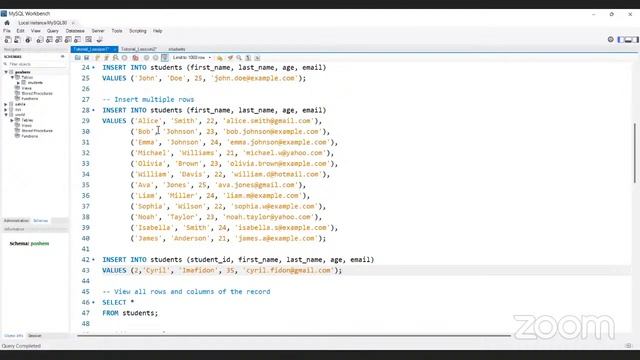Switch to the Schemas navigator tab
The height and width of the screenshot is (360, 640).
click(40, 220)
